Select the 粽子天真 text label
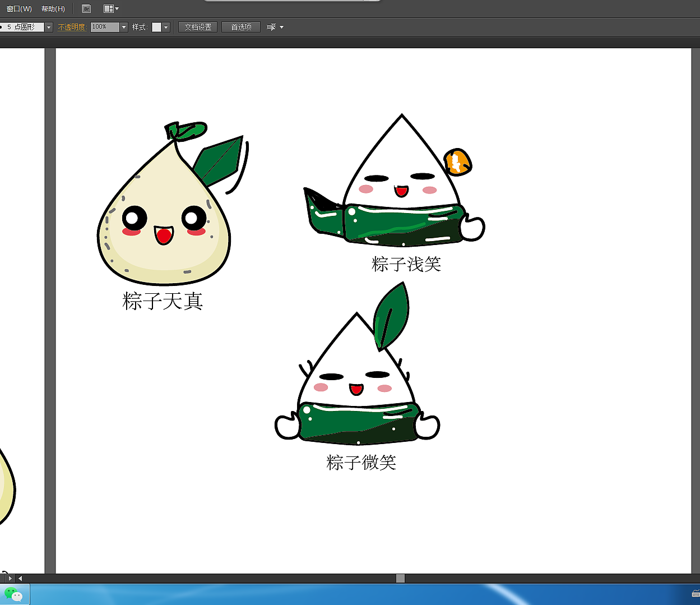The height and width of the screenshot is (605, 700). click(x=163, y=301)
